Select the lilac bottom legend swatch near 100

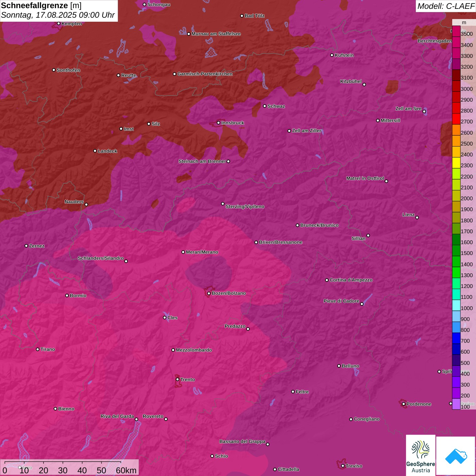coord(456,404)
